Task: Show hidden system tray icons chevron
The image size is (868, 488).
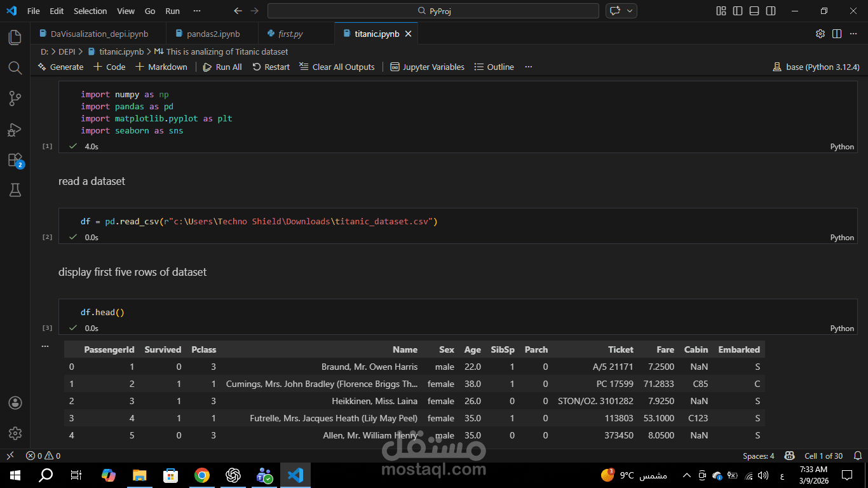Action: coord(686,475)
